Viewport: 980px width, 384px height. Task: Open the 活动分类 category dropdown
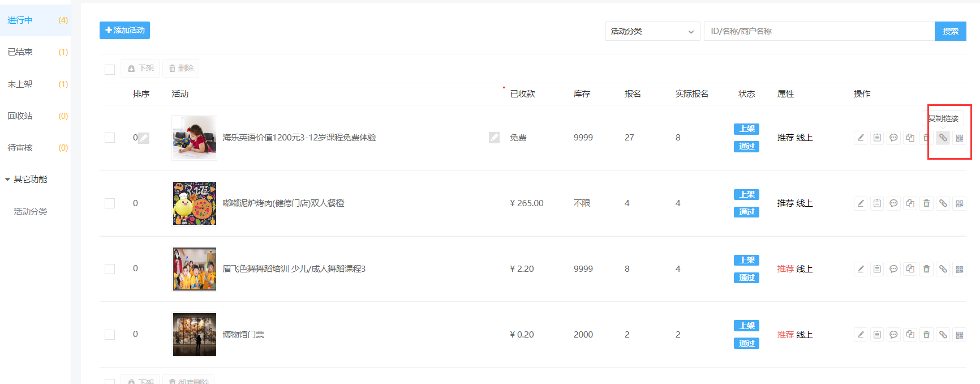[x=652, y=31]
